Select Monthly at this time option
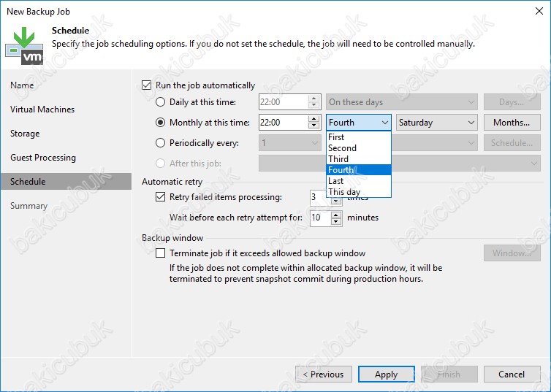Image resolution: width=551 pixels, height=392 pixels. tap(160, 123)
